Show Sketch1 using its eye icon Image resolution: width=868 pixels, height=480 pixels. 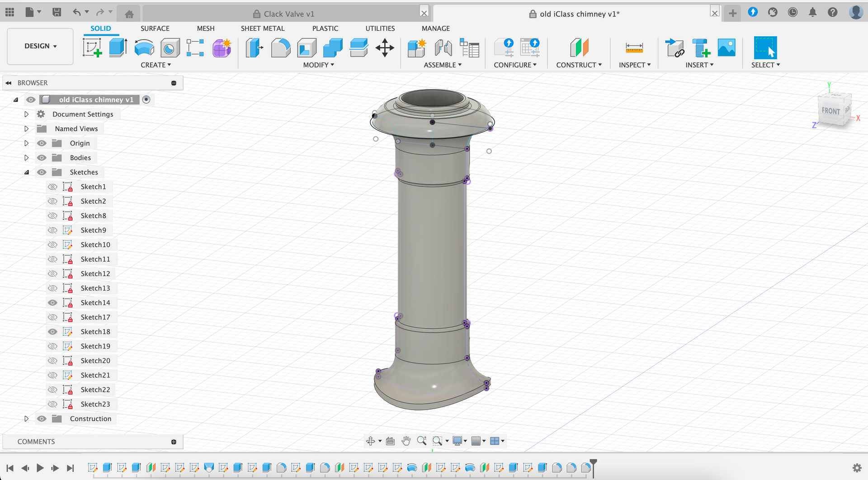tap(53, 187)
